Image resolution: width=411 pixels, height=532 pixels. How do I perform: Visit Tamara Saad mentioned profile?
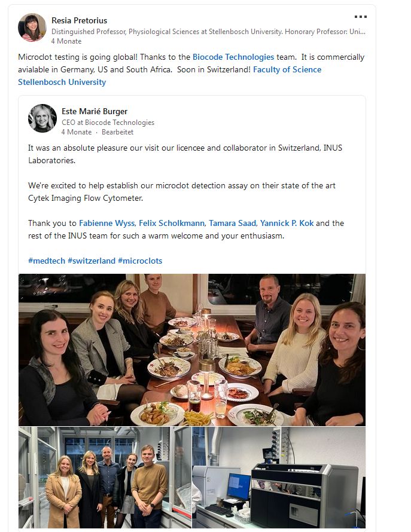click(232, 223)
